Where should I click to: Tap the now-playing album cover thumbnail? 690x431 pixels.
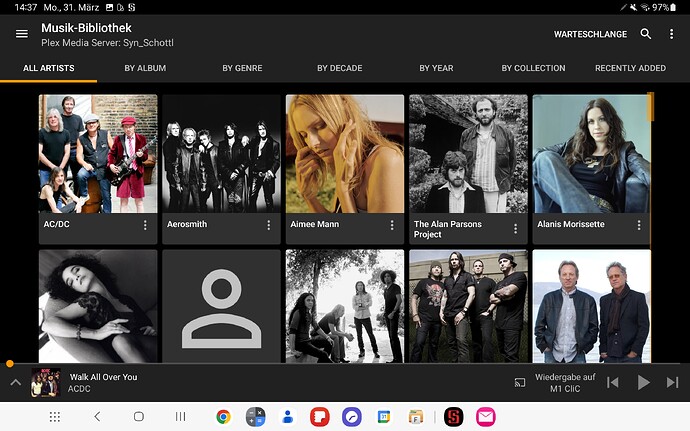pyautogui.click(x=46, y=383)
